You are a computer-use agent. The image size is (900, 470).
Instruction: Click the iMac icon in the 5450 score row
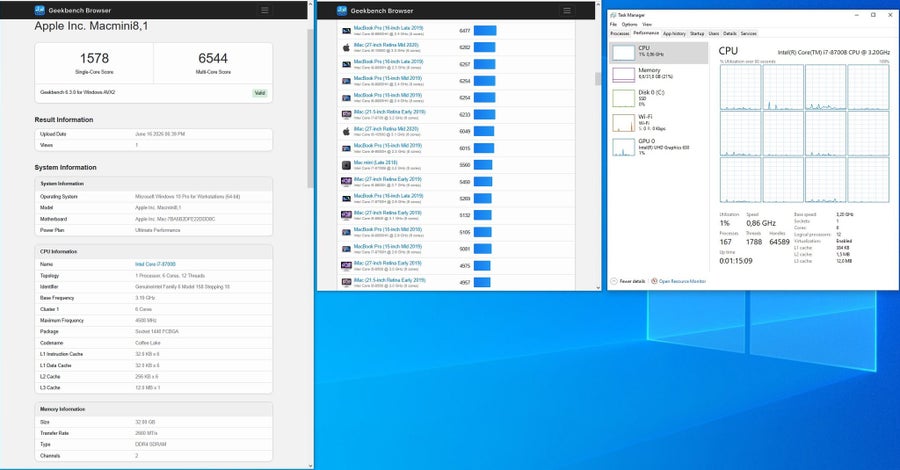pos(346,182)
